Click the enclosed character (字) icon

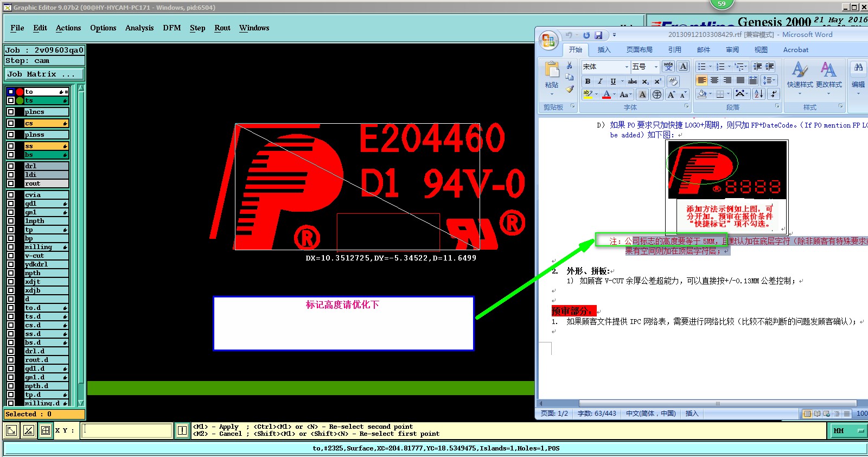coord(657,94)
